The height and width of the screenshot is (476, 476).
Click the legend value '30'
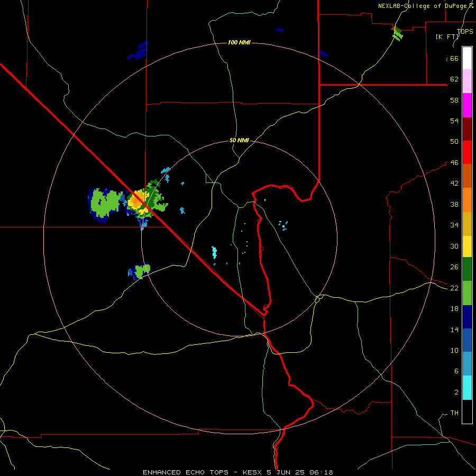pos(454,246)
